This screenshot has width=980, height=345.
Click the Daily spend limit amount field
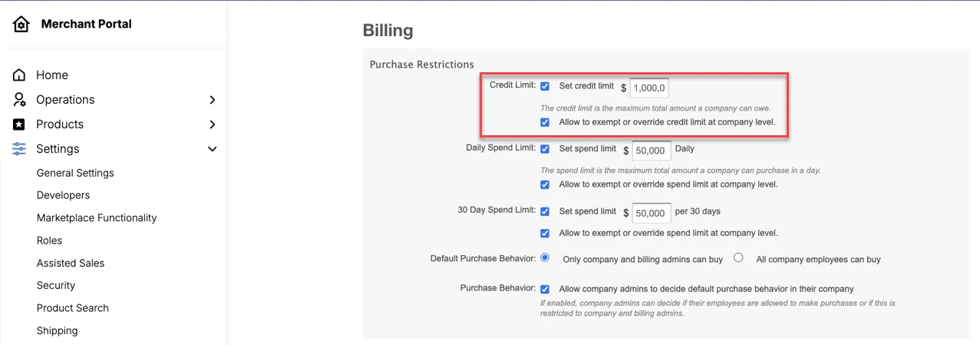pyautogui.click(x=652, y=151)
